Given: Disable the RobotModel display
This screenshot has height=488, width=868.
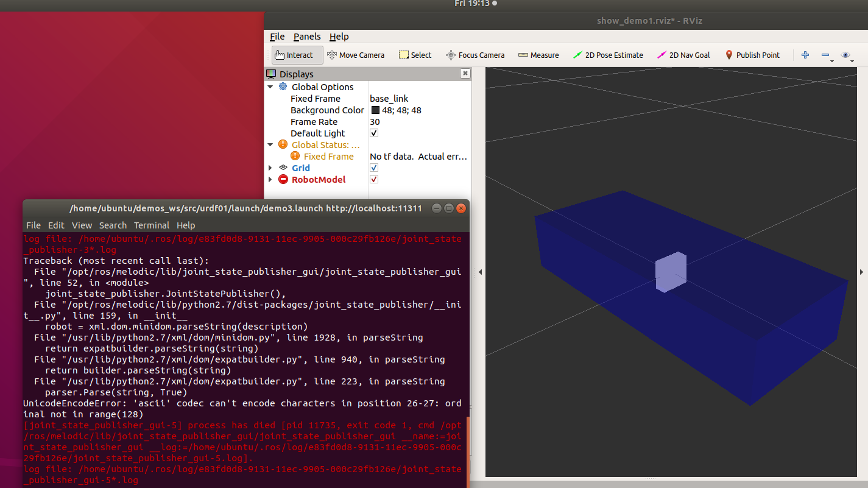Looking at the screenshot, I should [x=373, y=179].
